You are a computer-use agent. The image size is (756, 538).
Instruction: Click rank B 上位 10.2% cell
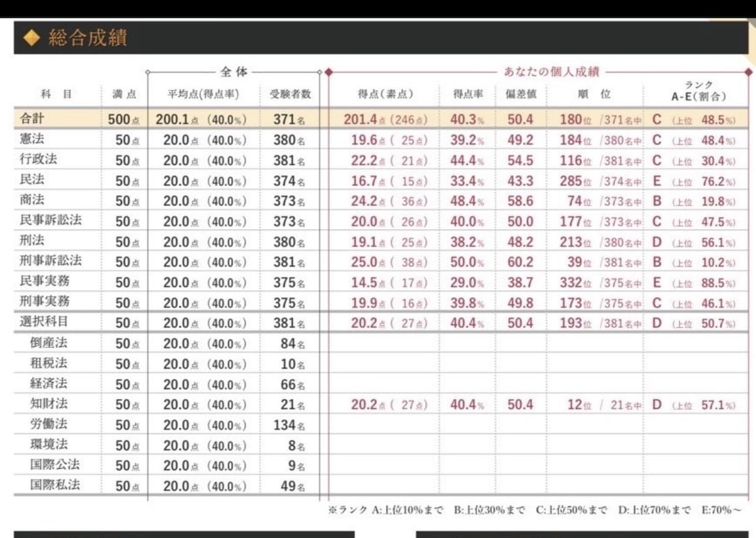pos(694,262)
